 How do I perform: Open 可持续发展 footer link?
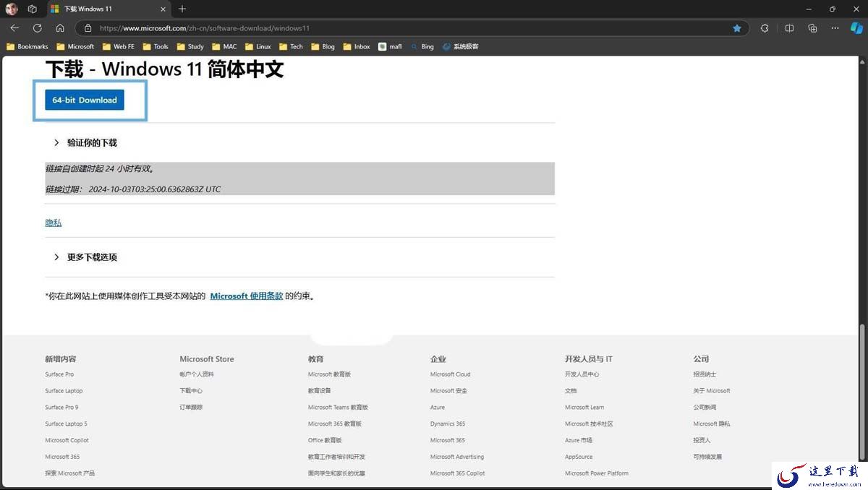[x=707, y=457]
